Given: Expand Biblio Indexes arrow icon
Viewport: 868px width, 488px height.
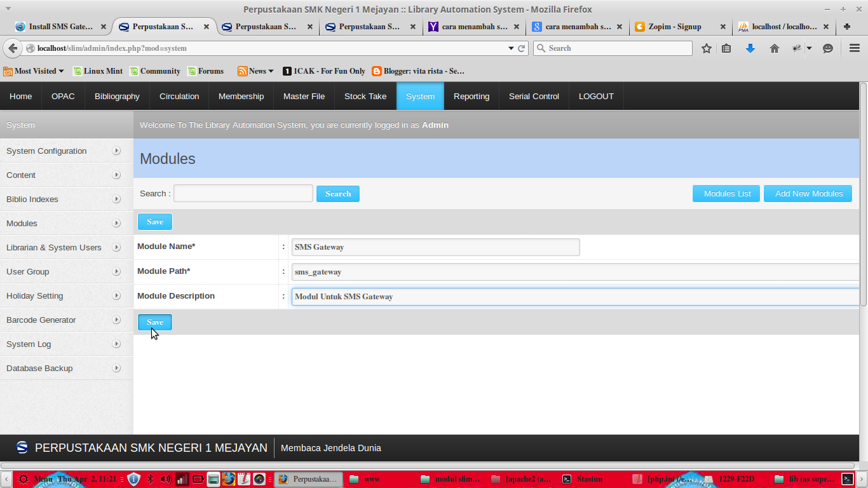Looking at the screenshot, I should coord(116,199).
